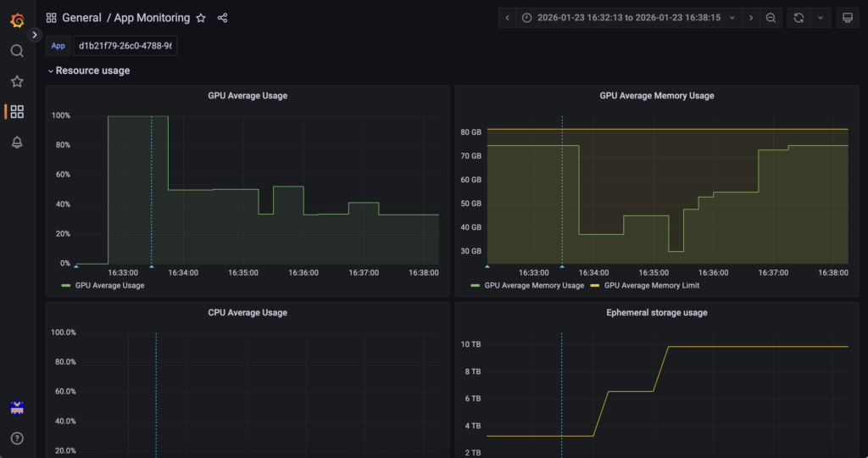Viewport: 868px width, 458px height.
Task: Open the sidebar Search icon
Action: click(17, 51)
